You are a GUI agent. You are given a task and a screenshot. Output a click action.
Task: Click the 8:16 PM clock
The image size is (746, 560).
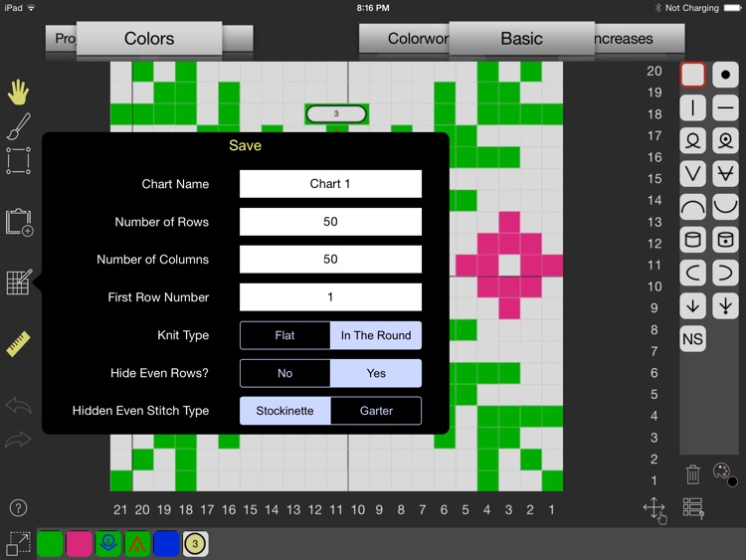(373, 8)
